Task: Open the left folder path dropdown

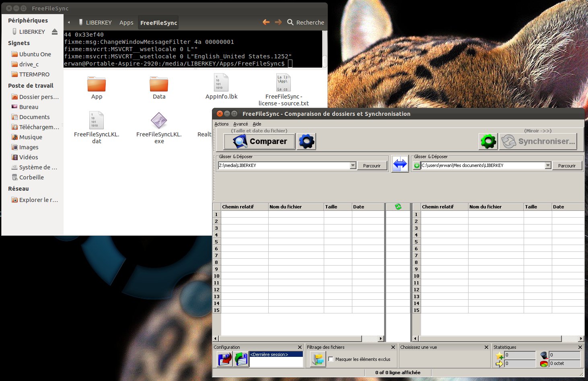Action: coord(353,165)
